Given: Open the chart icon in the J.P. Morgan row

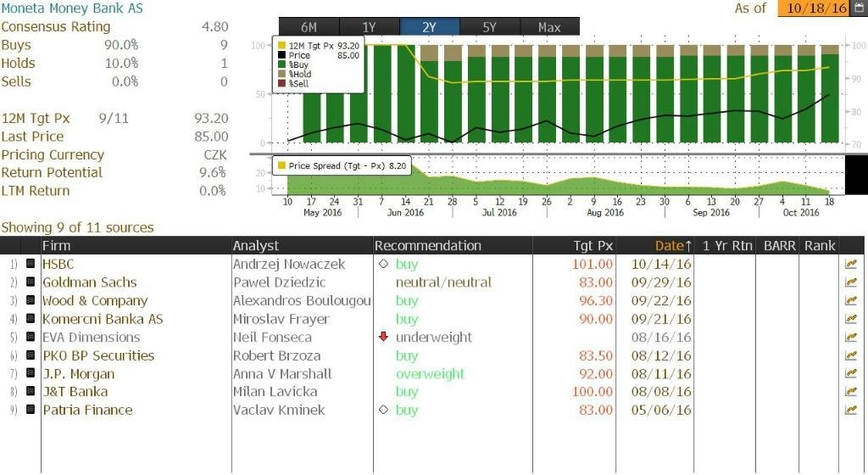Looking at the screenshot, I should 851,374.
